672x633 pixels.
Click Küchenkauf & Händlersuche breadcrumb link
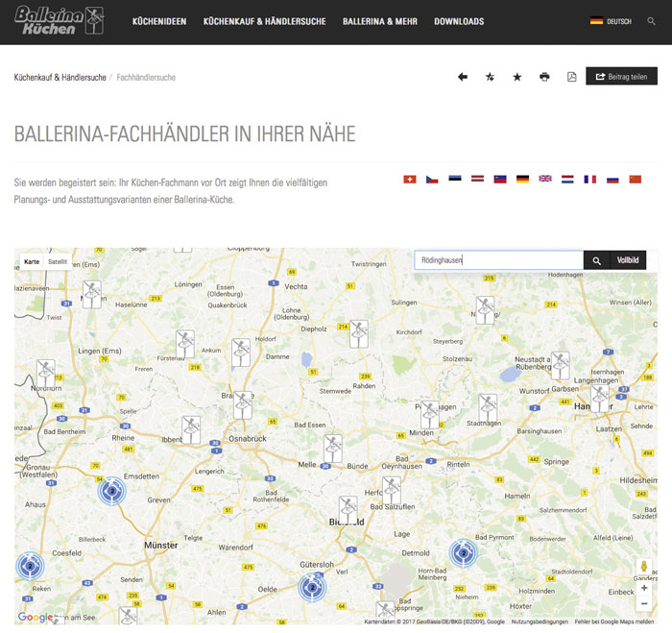(x=60, y=78)
